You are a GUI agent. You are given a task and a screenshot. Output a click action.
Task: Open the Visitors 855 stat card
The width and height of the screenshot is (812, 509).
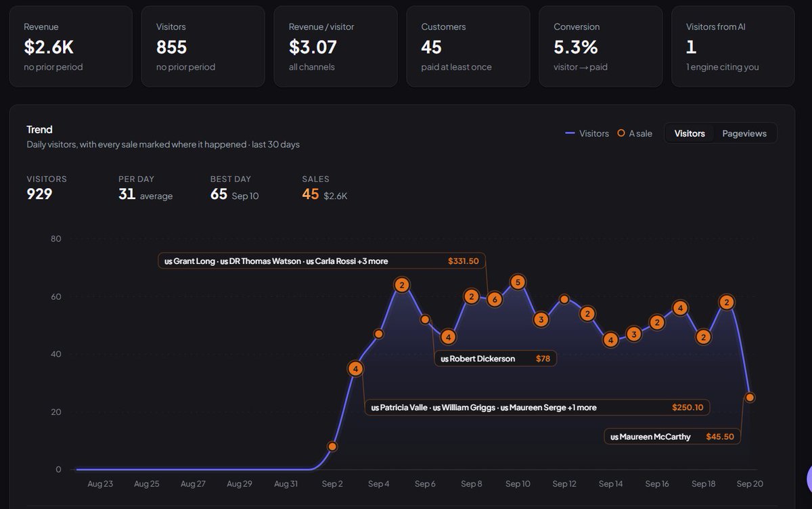point(203,47)
